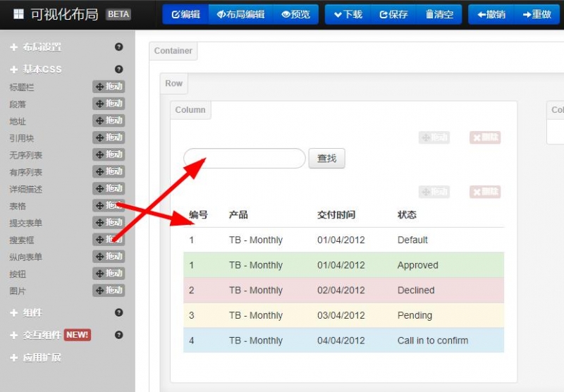Image resolution: width=564 pixels, height=392 pixels.
Task: Click the drag handle beside 搜索框
Action: [x=109, y=240]
